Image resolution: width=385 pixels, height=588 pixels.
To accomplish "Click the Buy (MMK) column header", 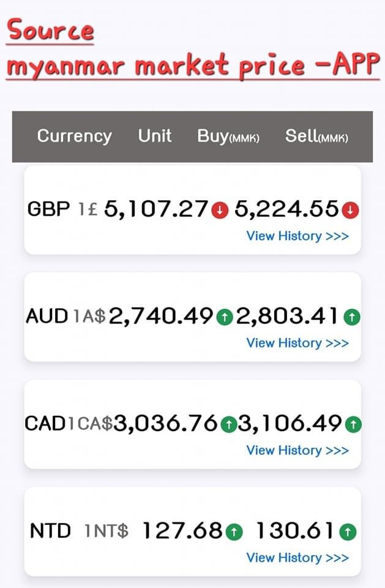I will pos(228,137).
